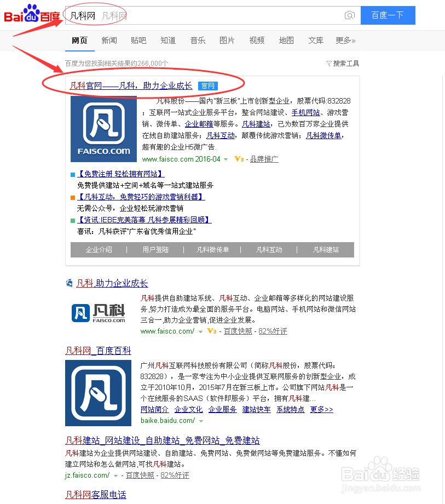The height and width of the screenshot is (504, 445).
Task: Open 82%好评 for www.faisco.com
Action: click(273, 331)
